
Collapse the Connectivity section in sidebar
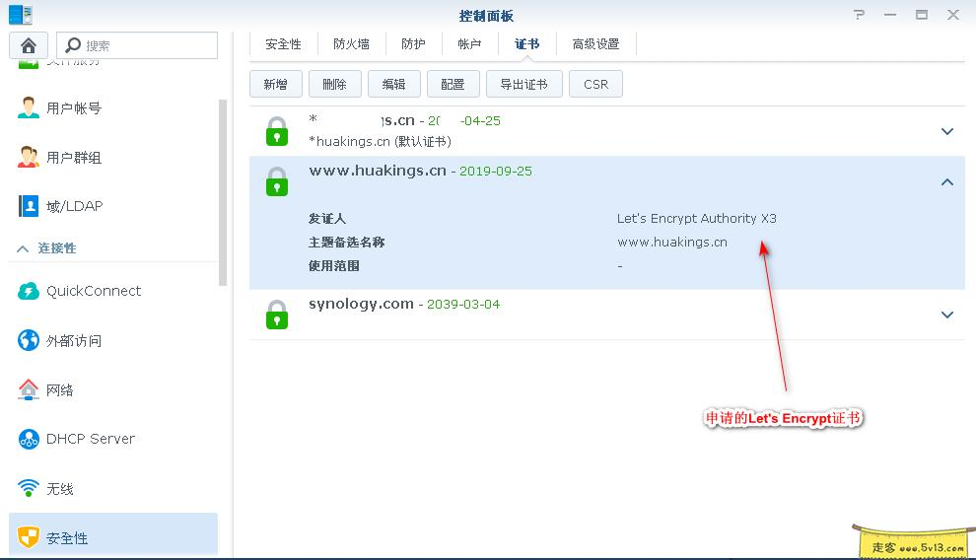tap(23, 248)
